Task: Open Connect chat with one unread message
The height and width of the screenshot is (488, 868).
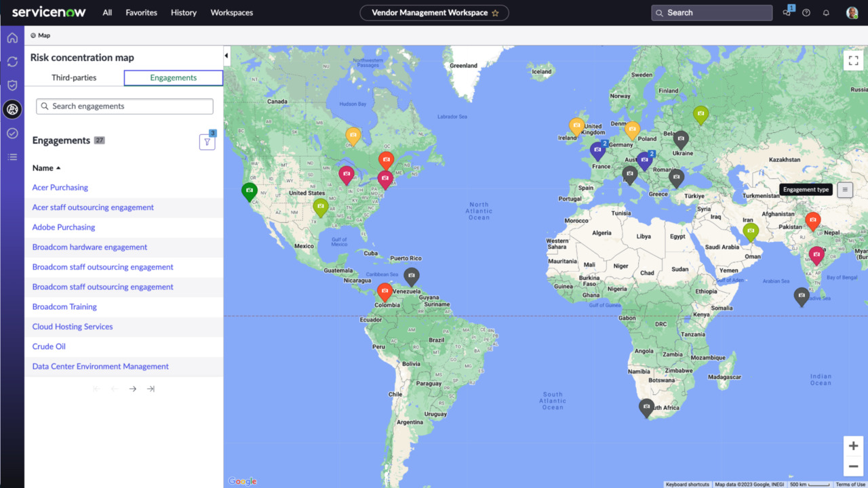Action: point(786,12)
